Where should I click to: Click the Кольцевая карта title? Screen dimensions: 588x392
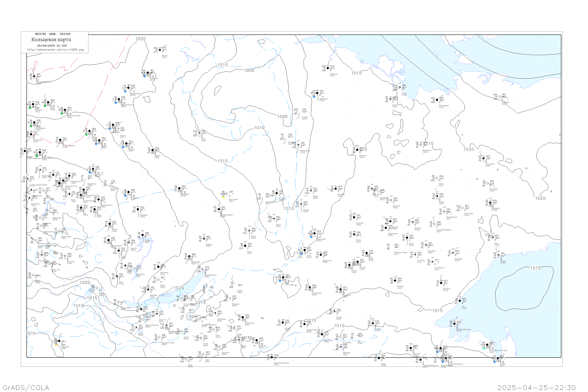tap(51, 40)
